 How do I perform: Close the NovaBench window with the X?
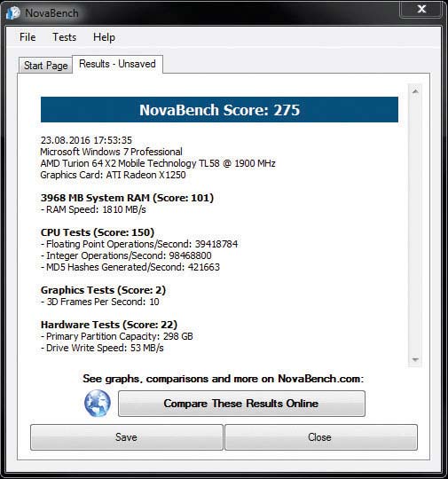point(421,9)
